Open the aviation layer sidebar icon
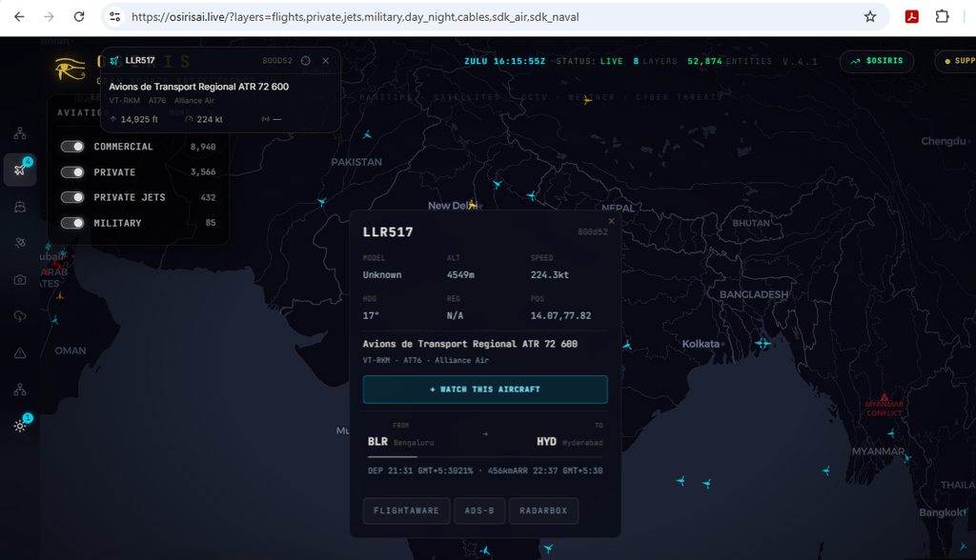Viewport: 976px width, 560px height. pyautogui.click(x=20, y=170)
